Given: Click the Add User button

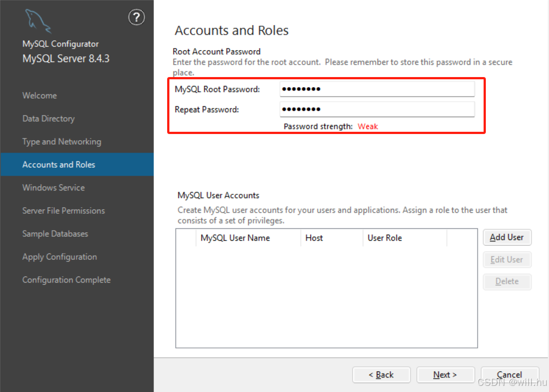Looking at the screenshot, I should pyautogui.click(x=507, y=237).
